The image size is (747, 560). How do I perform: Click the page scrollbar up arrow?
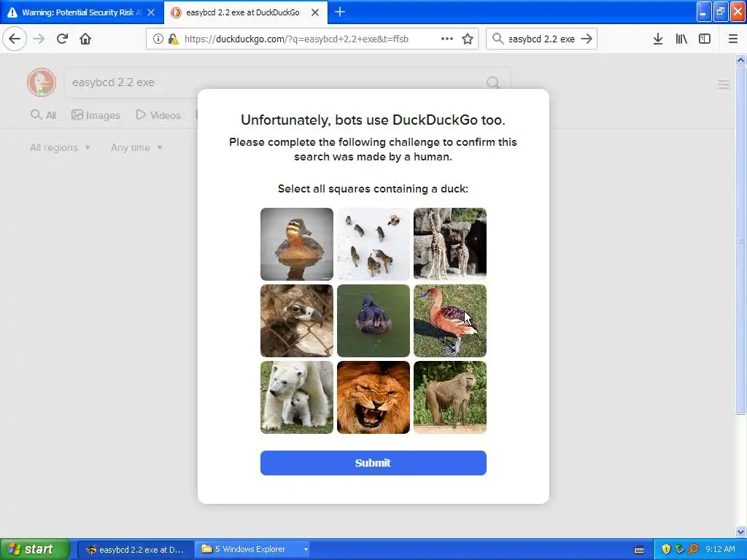coord(740,60)
